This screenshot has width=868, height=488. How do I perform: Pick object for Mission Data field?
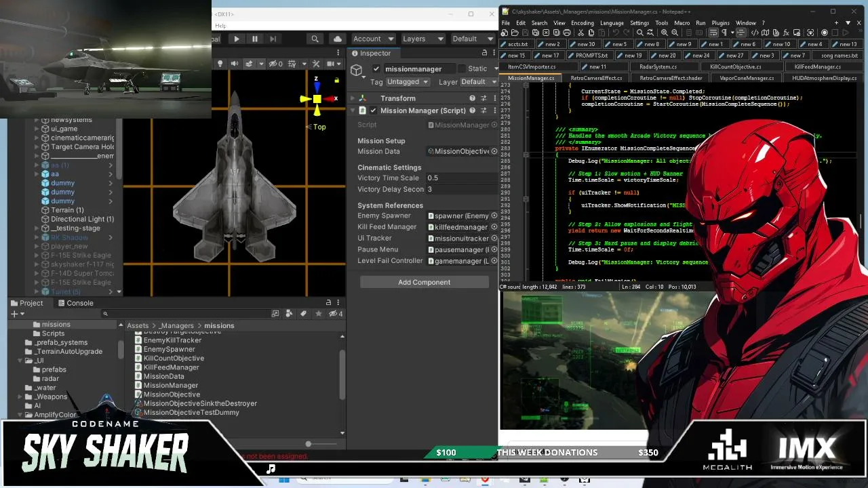[x=494, y=151]
